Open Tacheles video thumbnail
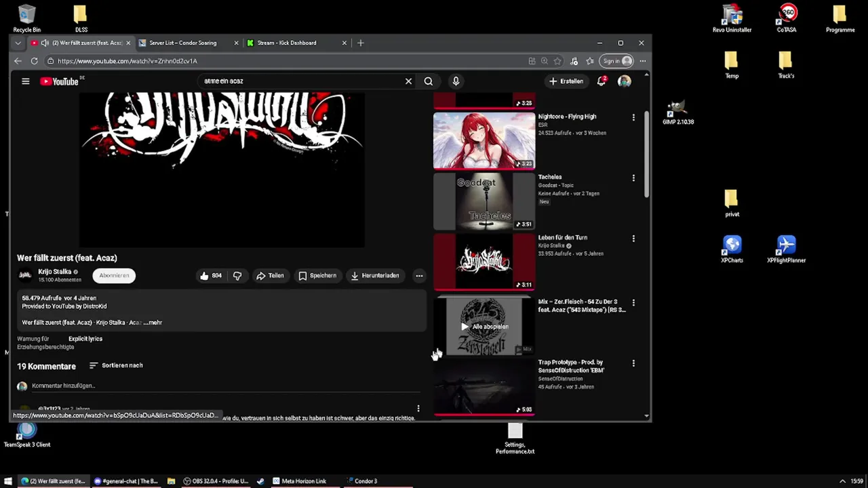 click(484, 202)
